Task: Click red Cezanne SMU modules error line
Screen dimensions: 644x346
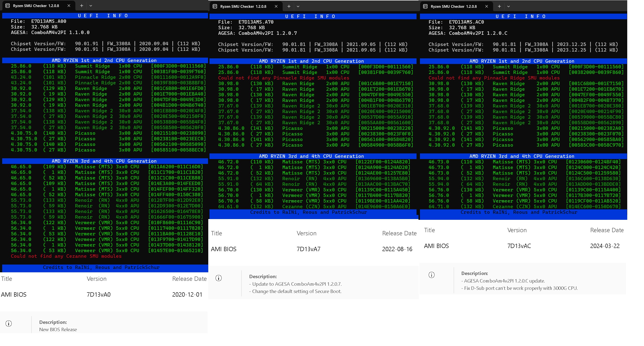Action: point(66,256)
